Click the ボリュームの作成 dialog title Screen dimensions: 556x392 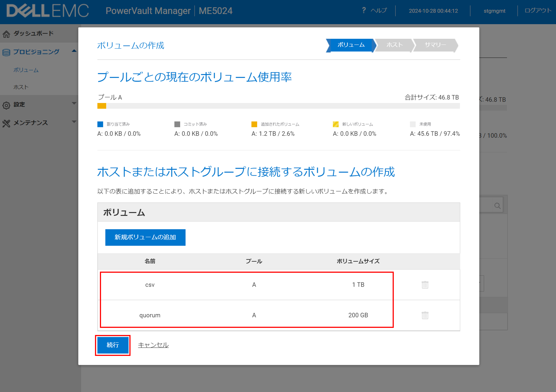click(x=131, y=45)
